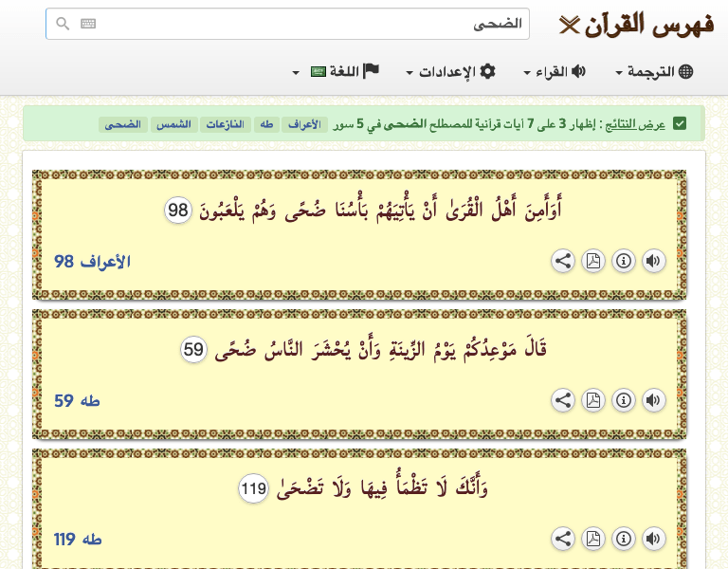Play audio for Taha verse 59
728x569 pixels.
coord(652,401)
